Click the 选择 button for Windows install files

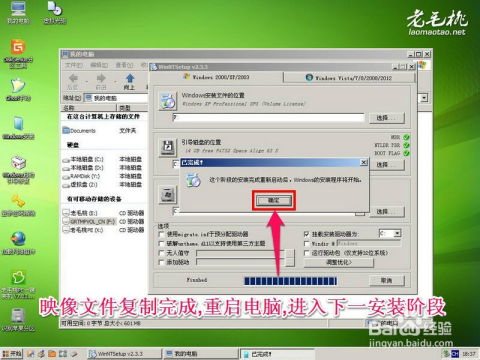(x=387, y=118)
